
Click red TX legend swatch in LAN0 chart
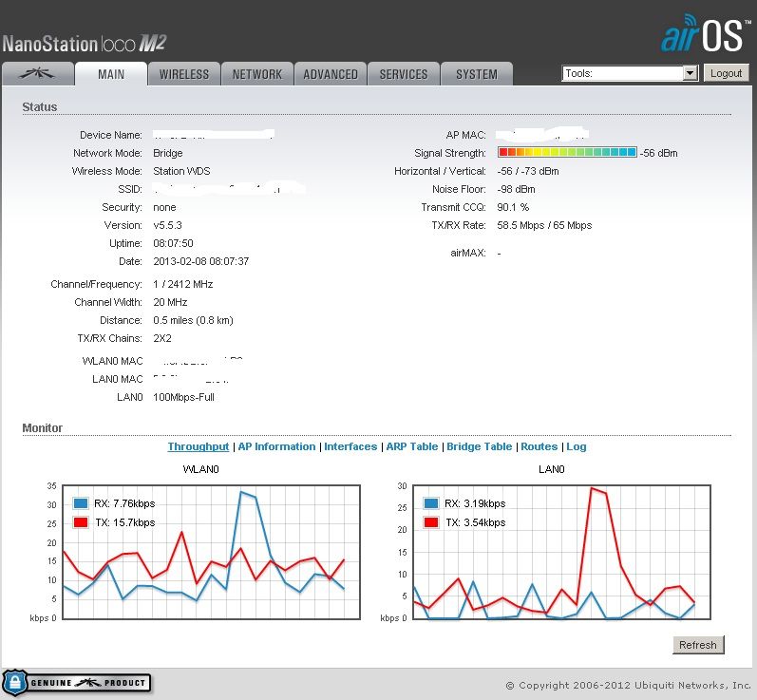click(432, 522)
